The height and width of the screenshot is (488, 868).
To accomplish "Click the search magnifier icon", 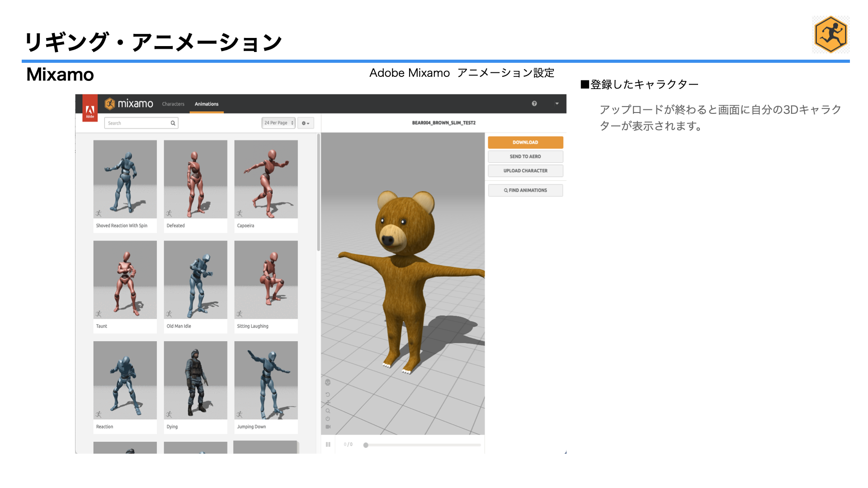I will (173, 123).
